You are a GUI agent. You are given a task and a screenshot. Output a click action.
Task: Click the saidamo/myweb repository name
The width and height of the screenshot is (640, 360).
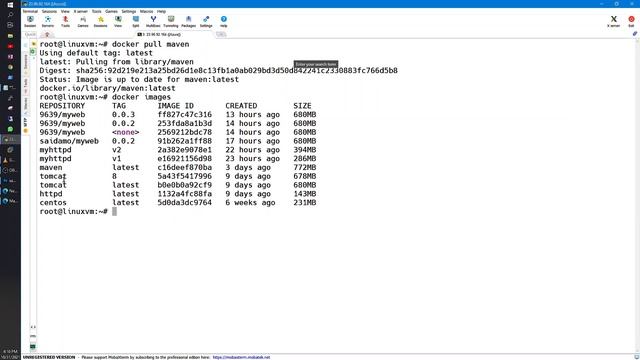point(69,141)
